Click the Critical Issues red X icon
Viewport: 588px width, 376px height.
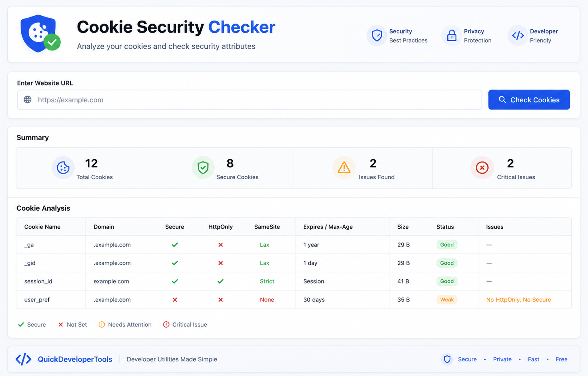coord(482,168)
